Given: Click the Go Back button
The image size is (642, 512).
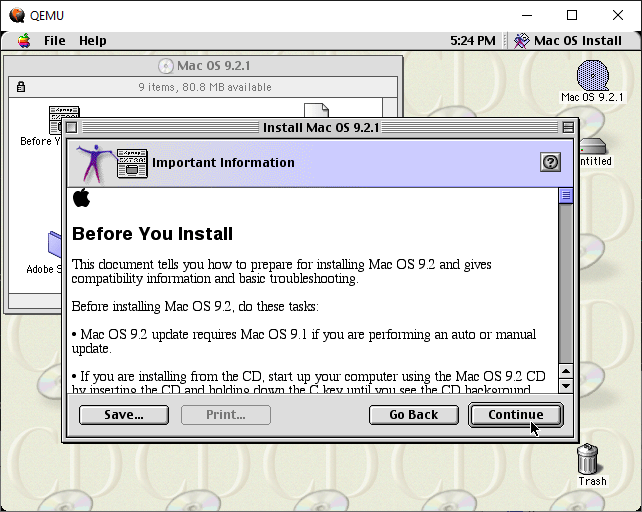Looking at the screenshot, I should coord(413,415).
